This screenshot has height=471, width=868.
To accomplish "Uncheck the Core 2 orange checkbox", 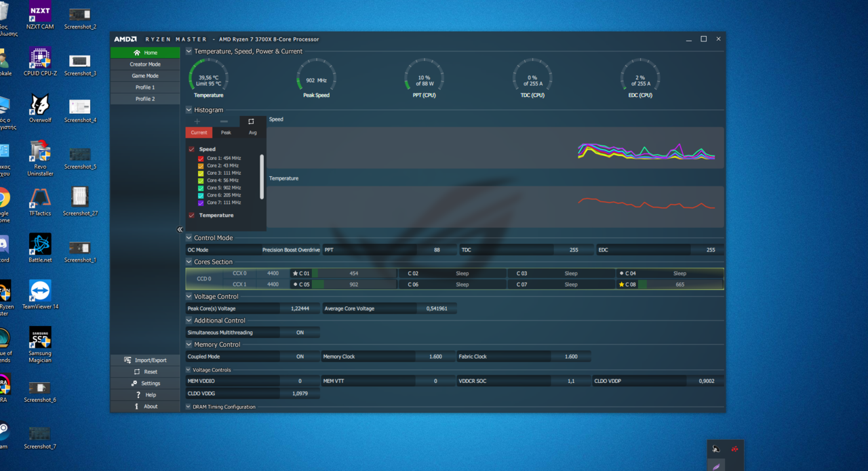I will (201, 165).
